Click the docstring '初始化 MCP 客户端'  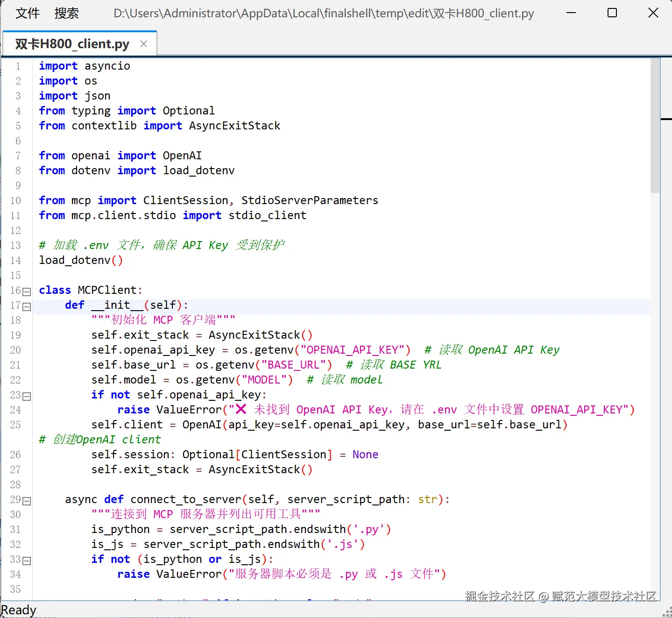(163, 320)
